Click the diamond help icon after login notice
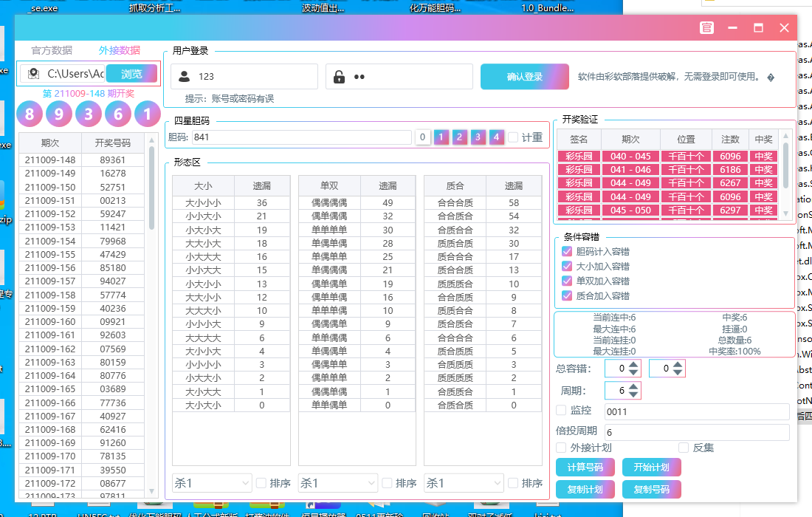Viewport: 812px width, 517px height. coord(771,78)
